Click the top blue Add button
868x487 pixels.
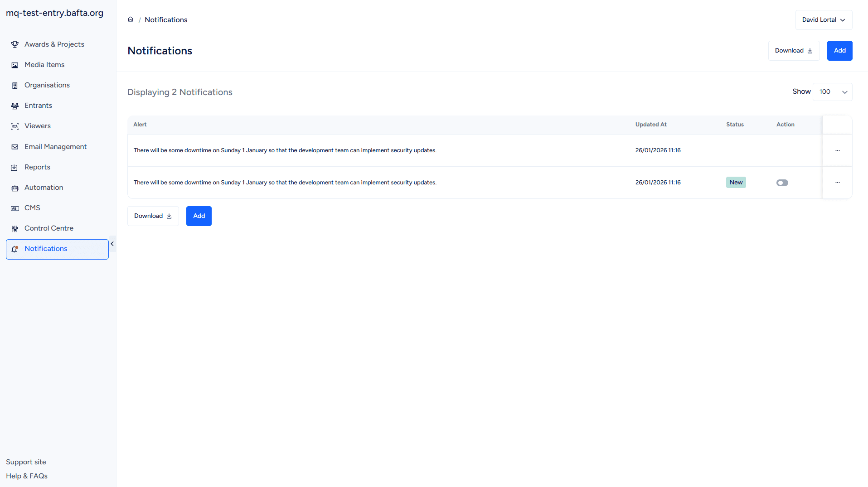(x=839, y=51)
